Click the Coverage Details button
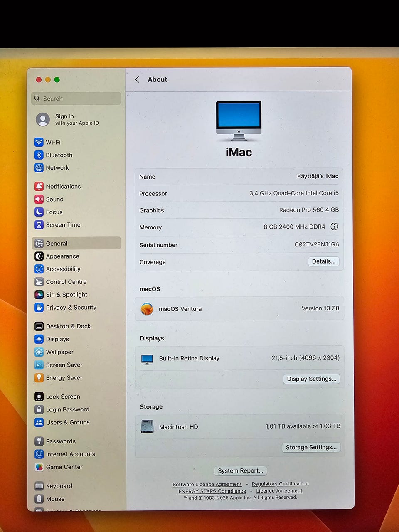 [x=324, y=261]
